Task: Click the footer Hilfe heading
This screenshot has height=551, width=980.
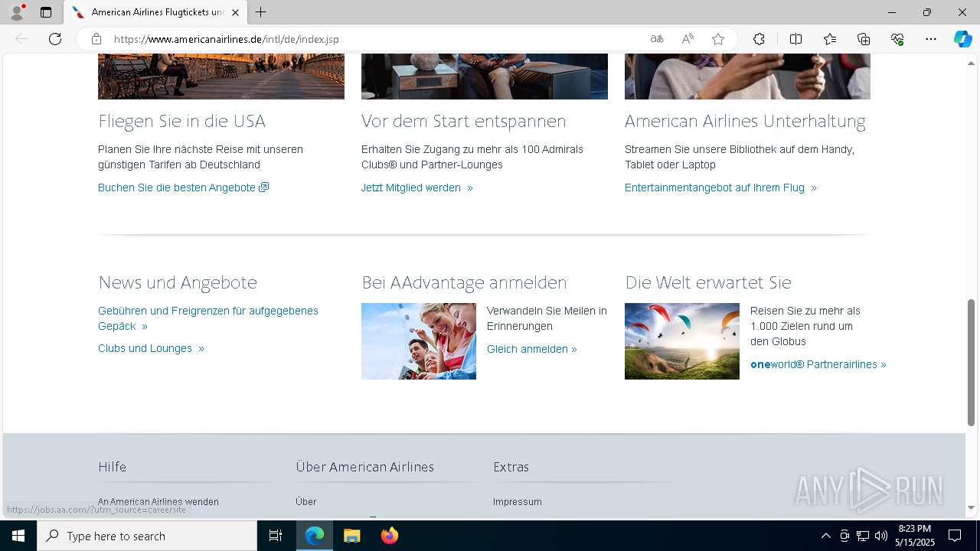Action: pyautogui.click(x=113, y=467)
